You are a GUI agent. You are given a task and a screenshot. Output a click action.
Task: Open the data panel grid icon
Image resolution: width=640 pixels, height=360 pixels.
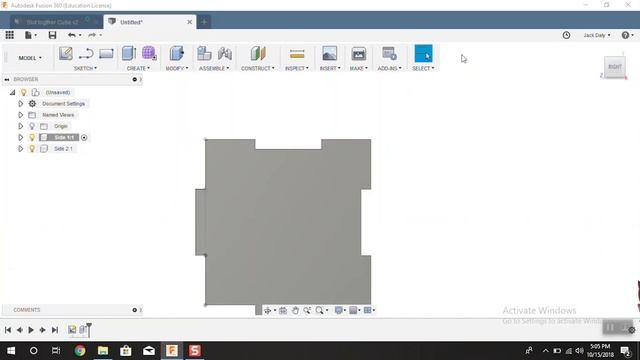[9, 35]
